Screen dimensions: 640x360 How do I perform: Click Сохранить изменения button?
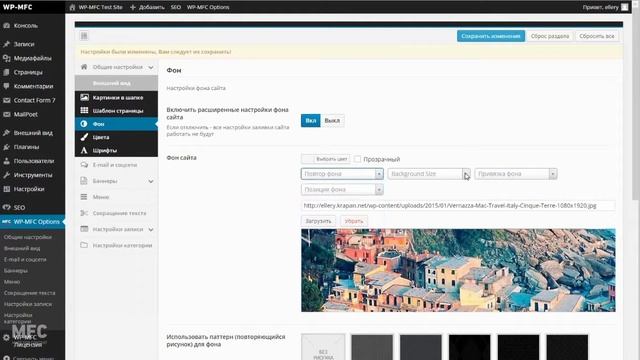(x=491, y=36)
